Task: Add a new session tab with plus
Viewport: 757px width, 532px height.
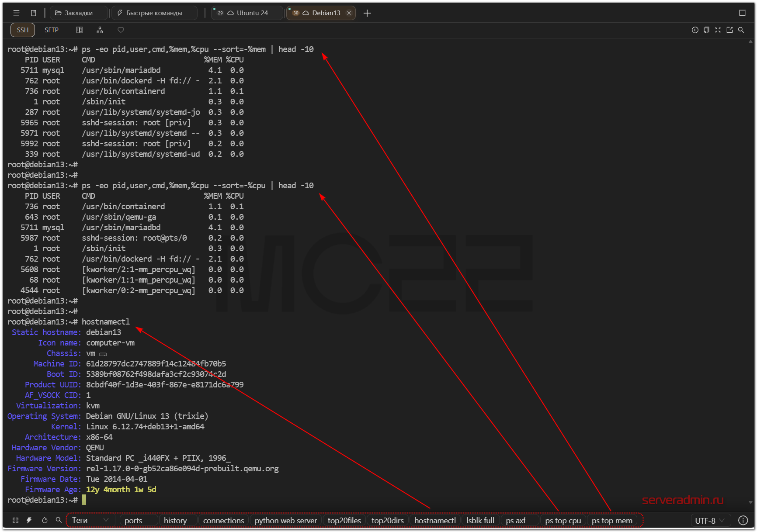Action: pos(367,13)
